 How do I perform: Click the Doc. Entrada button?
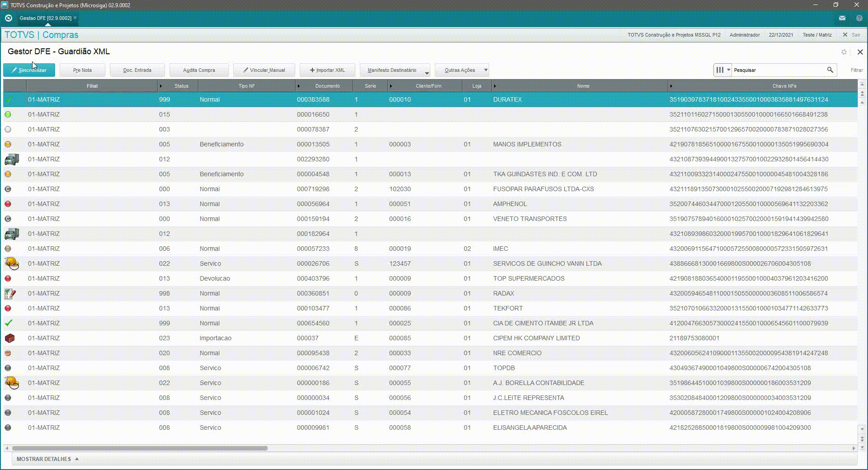pos(137,70)
